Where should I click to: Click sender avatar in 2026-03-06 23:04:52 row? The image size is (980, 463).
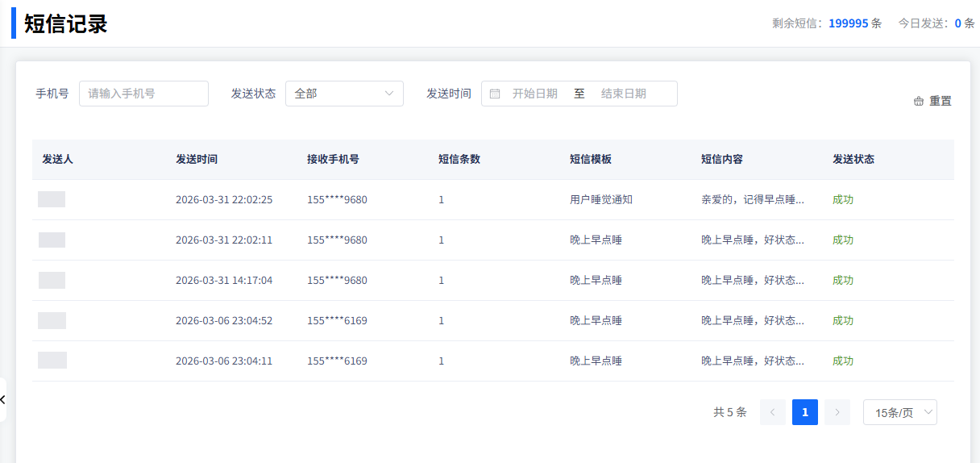[x=52, y=320]
